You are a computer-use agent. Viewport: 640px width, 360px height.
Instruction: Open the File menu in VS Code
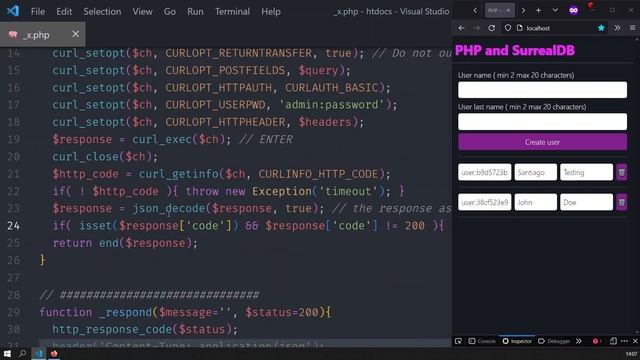[38, 11]
